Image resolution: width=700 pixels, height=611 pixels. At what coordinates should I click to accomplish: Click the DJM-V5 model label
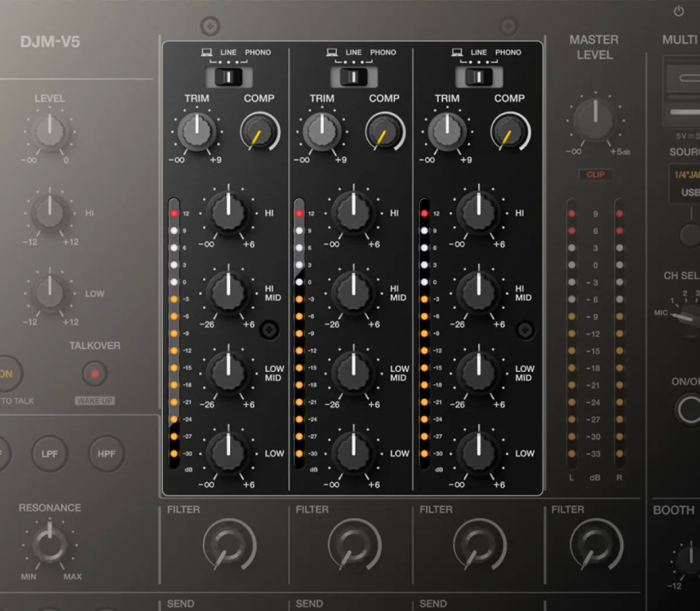50,42
